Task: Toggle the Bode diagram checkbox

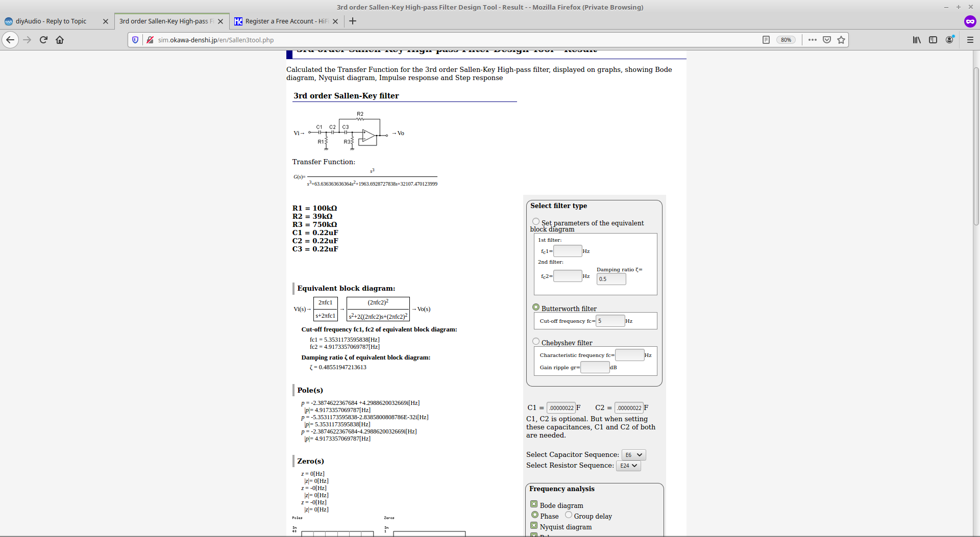Action: [534, 504]
